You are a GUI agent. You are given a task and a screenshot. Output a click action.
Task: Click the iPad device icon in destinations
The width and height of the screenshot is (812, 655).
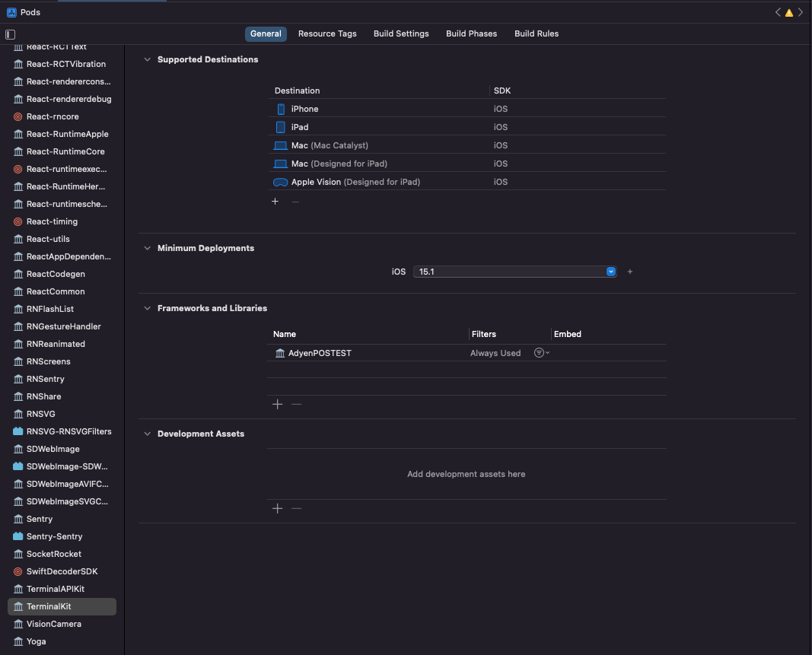281,127
